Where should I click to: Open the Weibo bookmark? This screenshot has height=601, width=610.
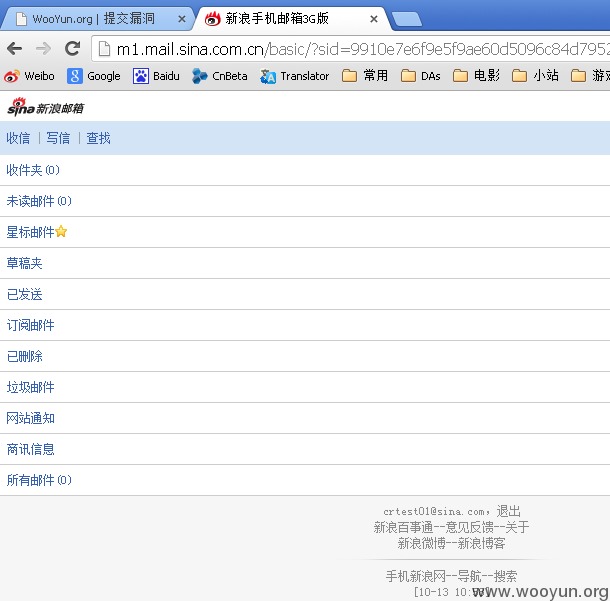[x=29, y=76]
